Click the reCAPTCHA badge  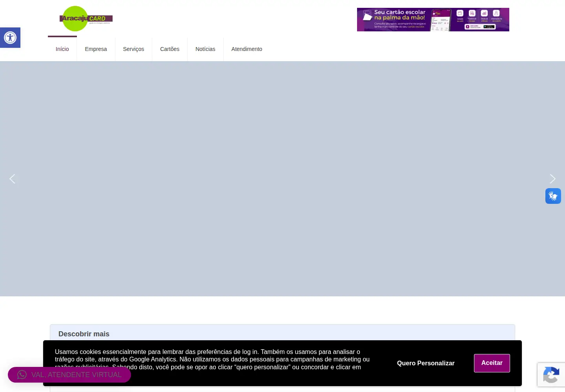tap(551, 375)
